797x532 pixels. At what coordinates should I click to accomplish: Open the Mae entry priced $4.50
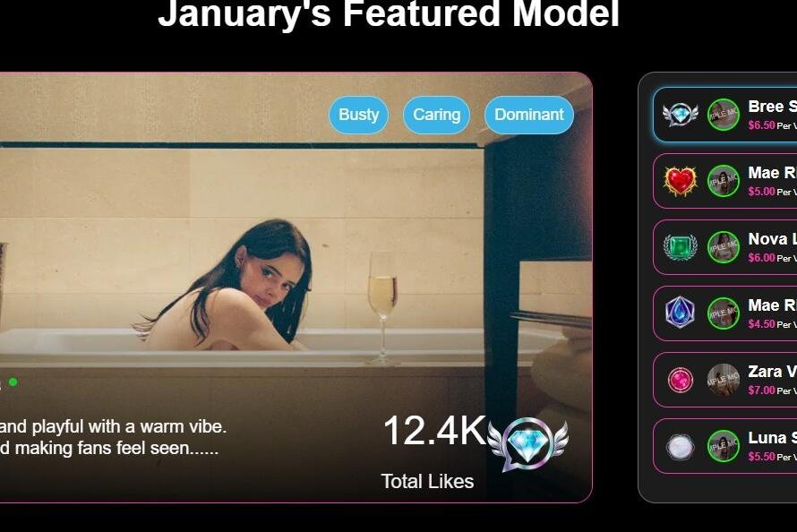click(725, 313)
